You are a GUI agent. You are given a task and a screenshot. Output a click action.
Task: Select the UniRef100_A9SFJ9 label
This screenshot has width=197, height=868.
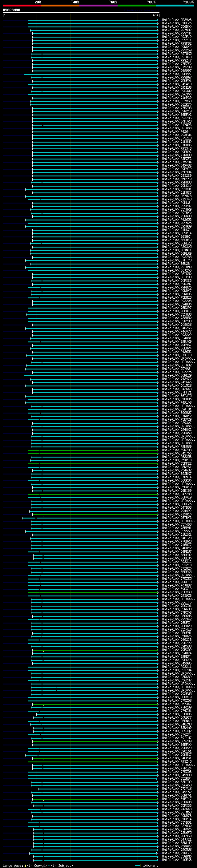177,37
